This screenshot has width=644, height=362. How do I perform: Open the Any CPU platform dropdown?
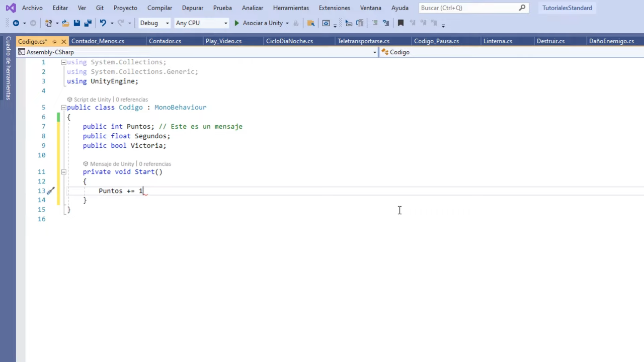(201, 23)
